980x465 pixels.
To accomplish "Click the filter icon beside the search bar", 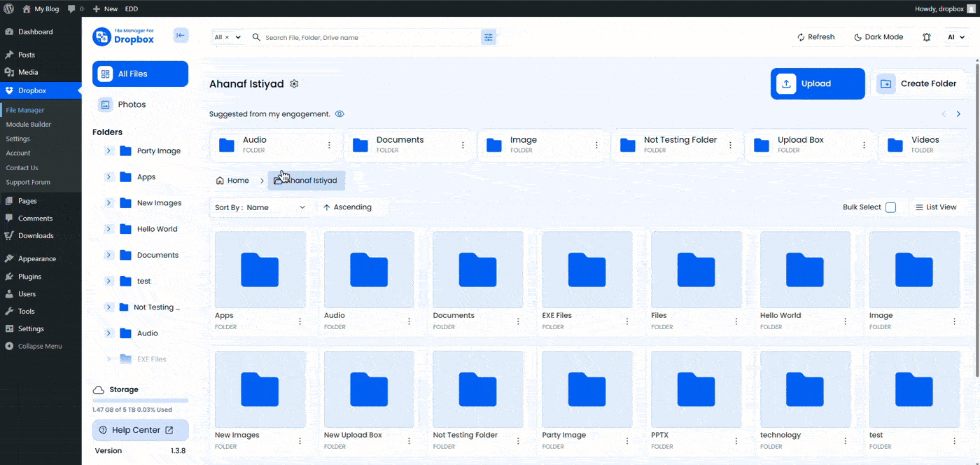I will 488,36.
